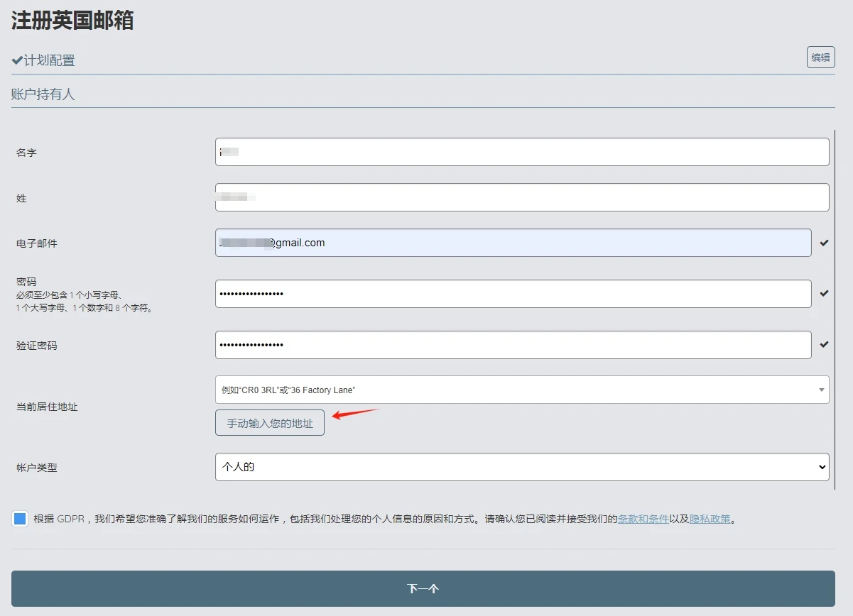The height and width of the screenshot is (616, 853).
Task: Click the 手动输入您的地址 button
Action: click(270, 423)
